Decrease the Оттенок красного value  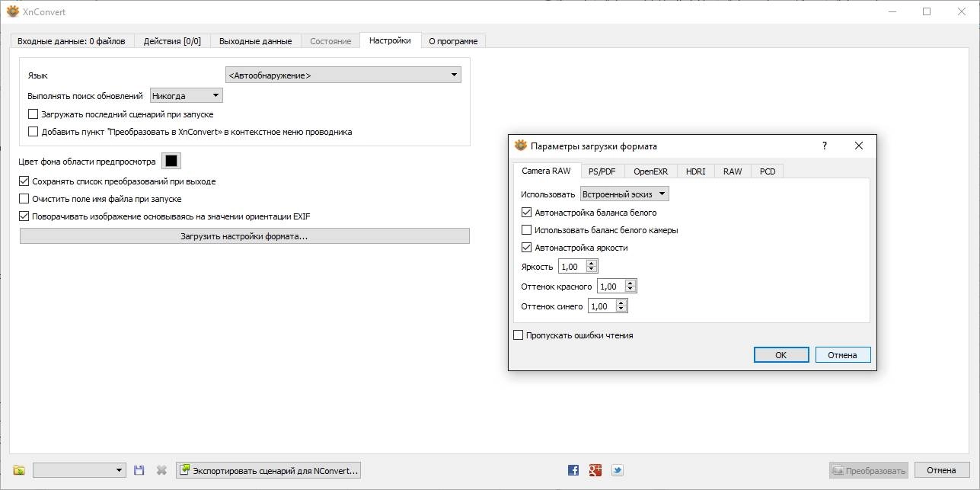(x=630, y=290)
